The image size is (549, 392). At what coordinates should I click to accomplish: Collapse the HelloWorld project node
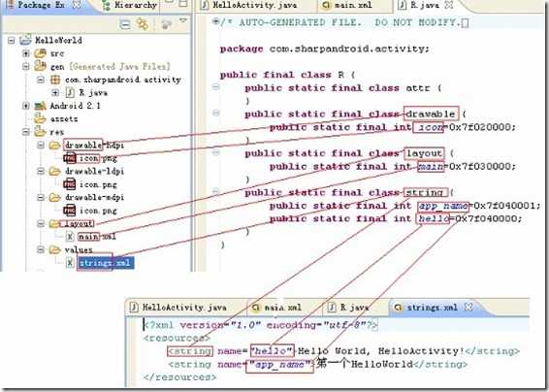pos(12,41)
